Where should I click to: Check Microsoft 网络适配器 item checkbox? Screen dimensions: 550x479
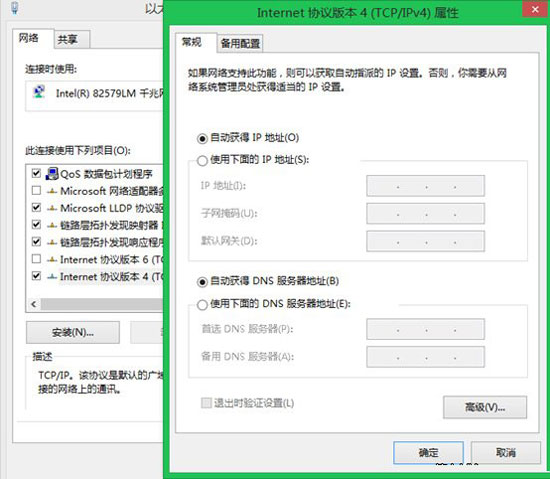pyautogui.click(x=36, y=190)
